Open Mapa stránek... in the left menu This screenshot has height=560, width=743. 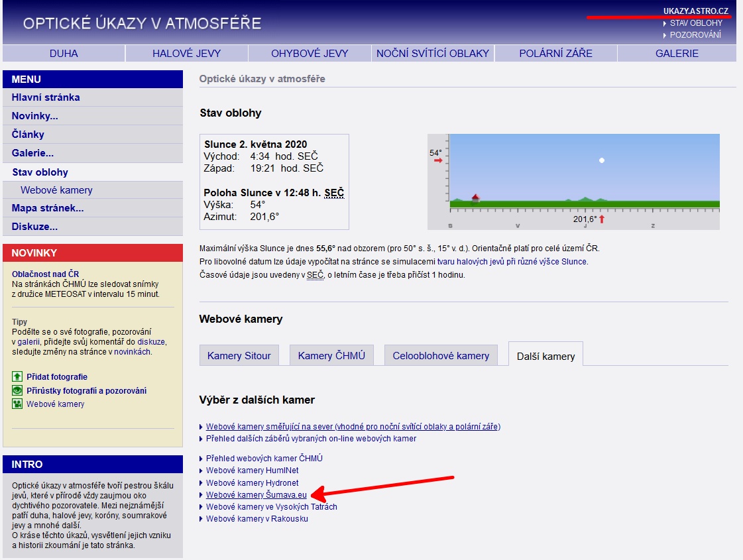tap(48, 208)
